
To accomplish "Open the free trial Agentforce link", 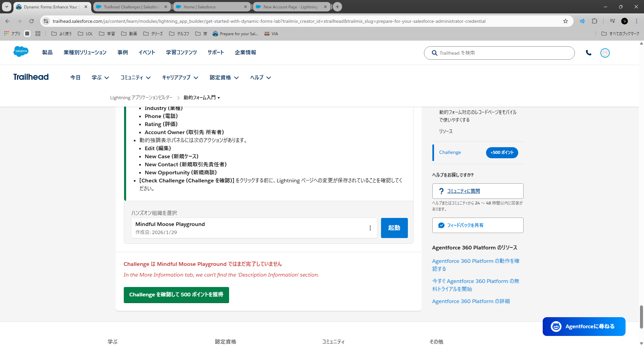I will [x=476, y=285].
